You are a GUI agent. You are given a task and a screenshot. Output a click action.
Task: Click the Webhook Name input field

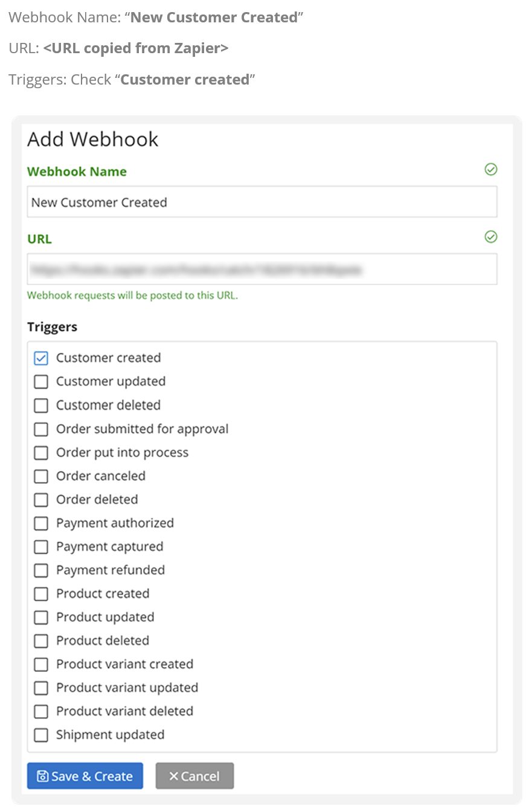[x=262, y=202]
